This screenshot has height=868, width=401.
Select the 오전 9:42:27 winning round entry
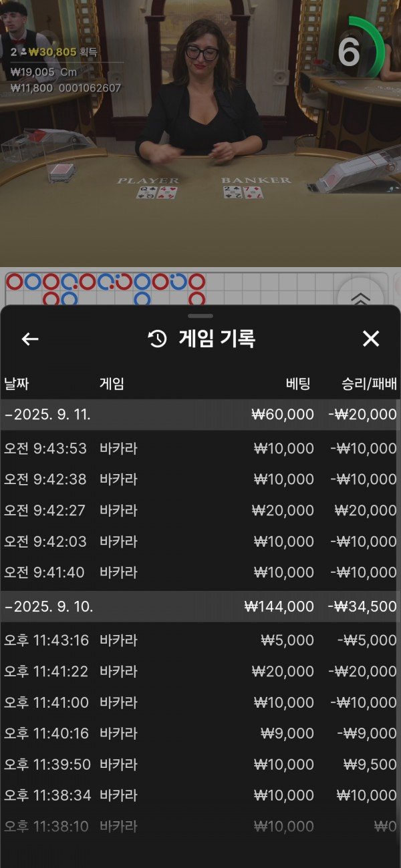[200, 511]
